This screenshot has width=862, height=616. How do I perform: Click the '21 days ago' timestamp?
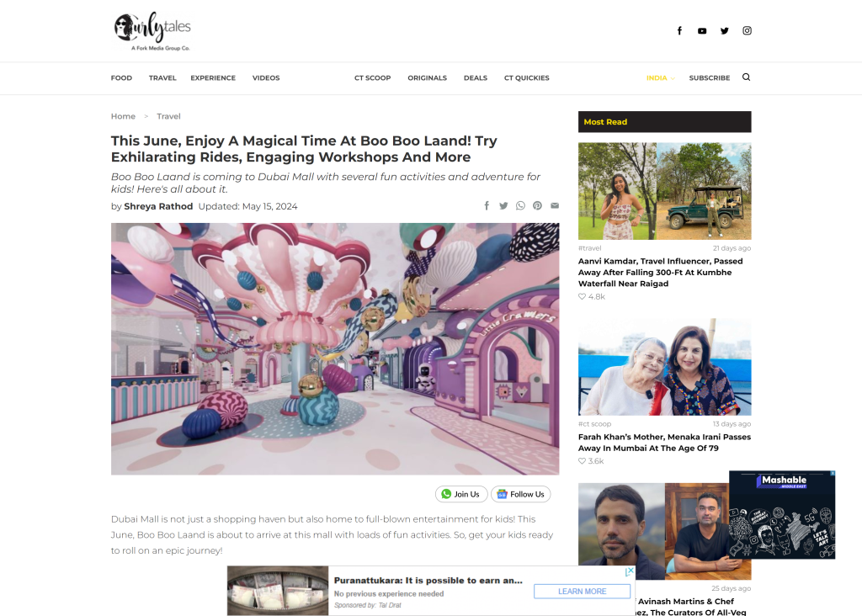732,248
